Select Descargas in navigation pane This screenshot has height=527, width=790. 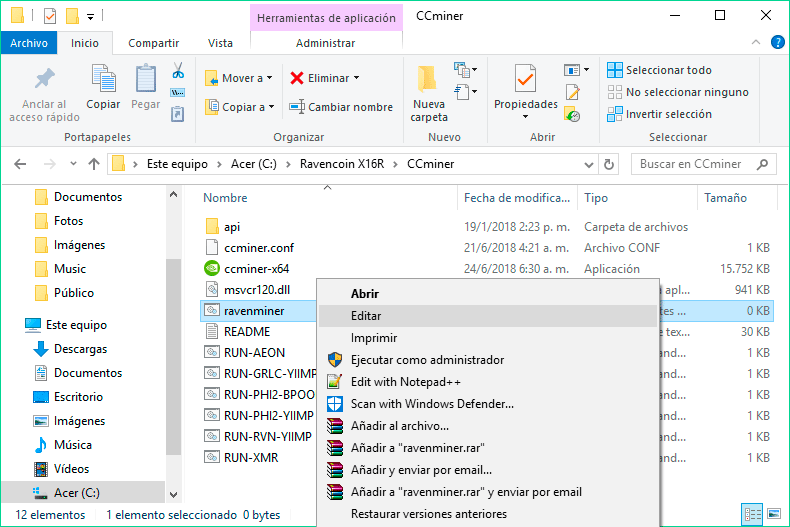tap(81, 349)
